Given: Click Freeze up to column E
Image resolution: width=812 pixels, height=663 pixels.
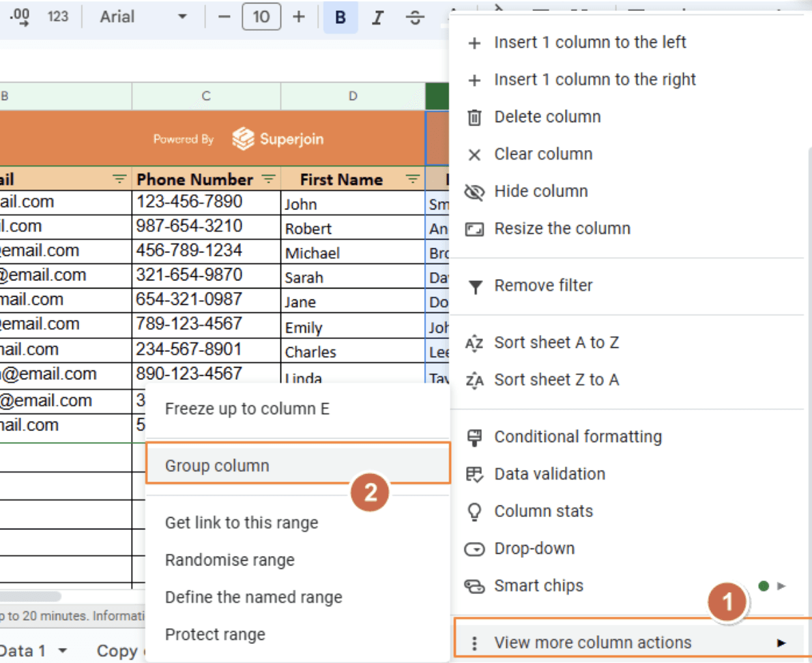Looking at the screenshot, I should [x=247, y=409].
